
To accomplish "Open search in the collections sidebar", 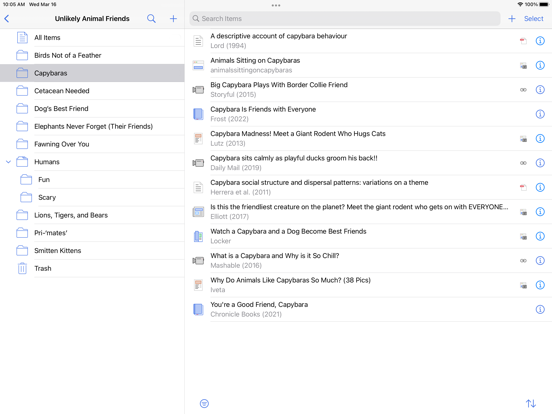I will [151, 19].
